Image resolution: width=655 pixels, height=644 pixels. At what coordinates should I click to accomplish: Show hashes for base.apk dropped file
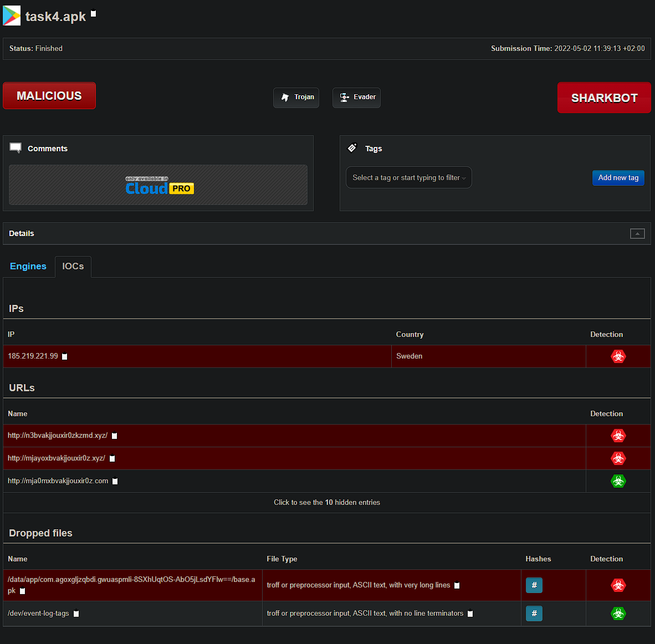pos(534,585)
